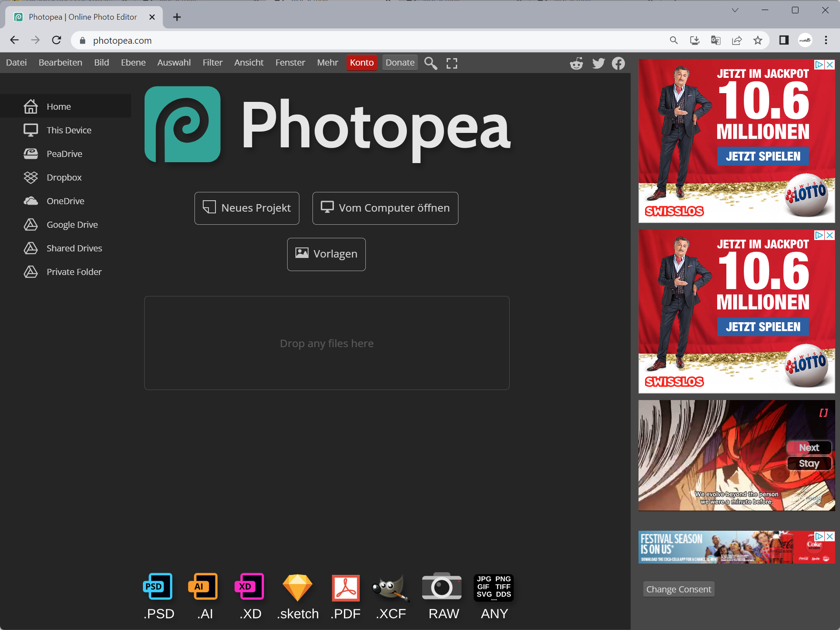Select the RAW camera icon
840x630 pixels.
pos(442,587)
